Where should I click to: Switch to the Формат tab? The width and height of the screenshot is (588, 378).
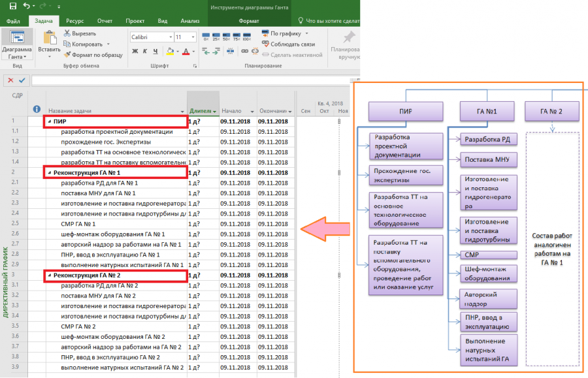click(x=249, y=21)
